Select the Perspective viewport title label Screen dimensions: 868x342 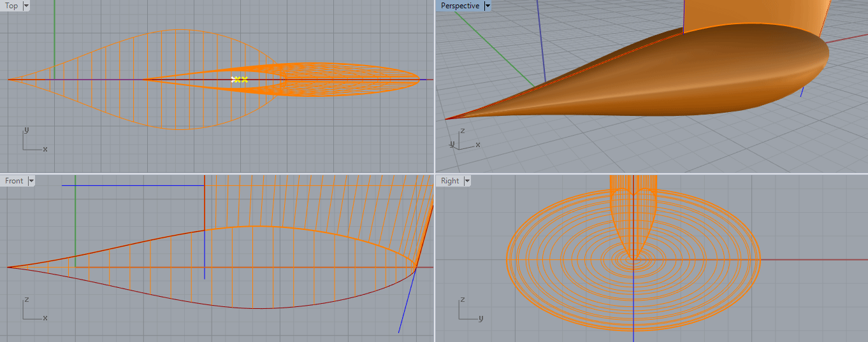(459, 6)
